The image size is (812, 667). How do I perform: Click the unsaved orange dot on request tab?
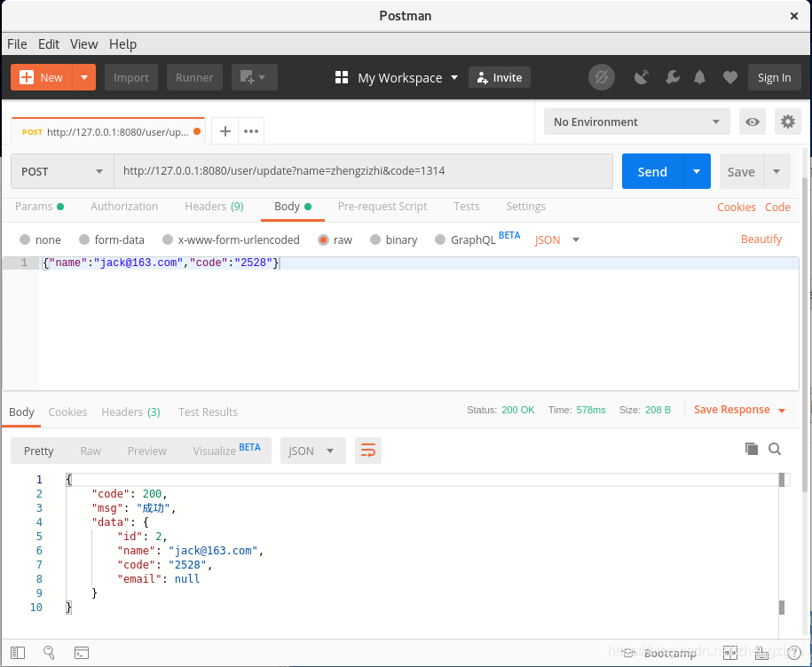pos(197,131)
